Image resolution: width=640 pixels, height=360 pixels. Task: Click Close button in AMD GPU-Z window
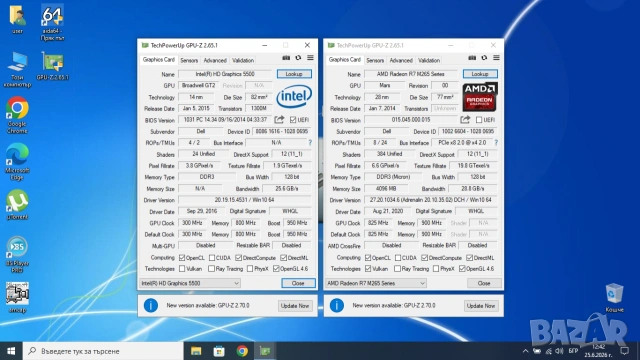pos(484,283)
